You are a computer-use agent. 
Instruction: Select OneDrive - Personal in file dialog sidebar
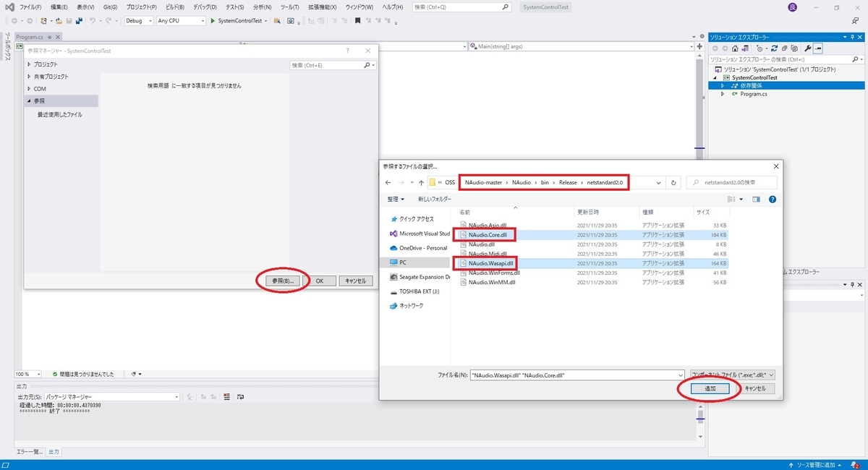pyautogui.click(x=423, y=248)
